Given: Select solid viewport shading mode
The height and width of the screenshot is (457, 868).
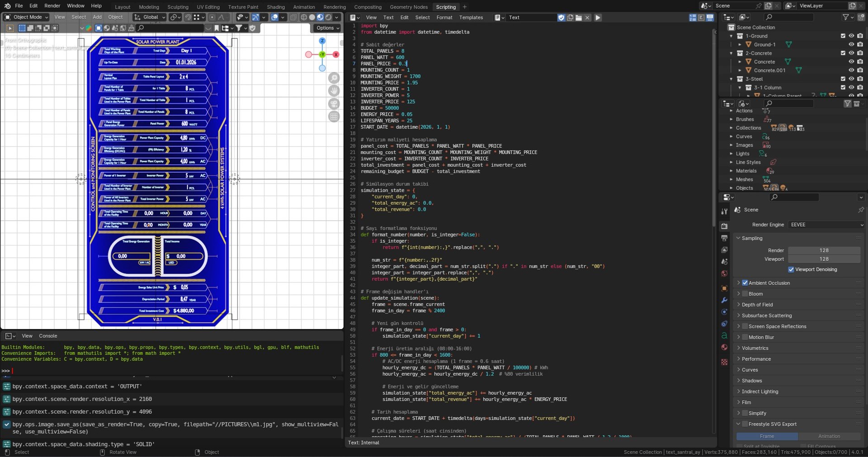Looking at the screenshot, I should [x=312, y=17].
